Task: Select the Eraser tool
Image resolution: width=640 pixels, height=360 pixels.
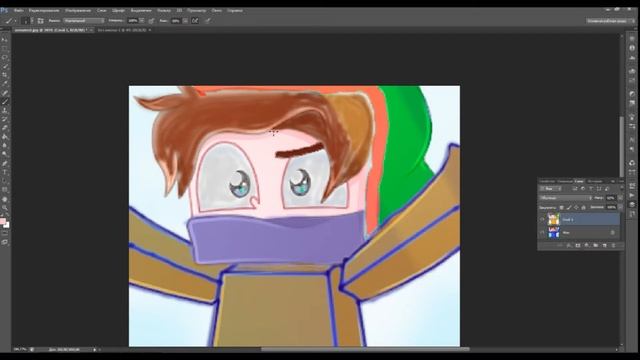Action: click(x=5, y=128)
